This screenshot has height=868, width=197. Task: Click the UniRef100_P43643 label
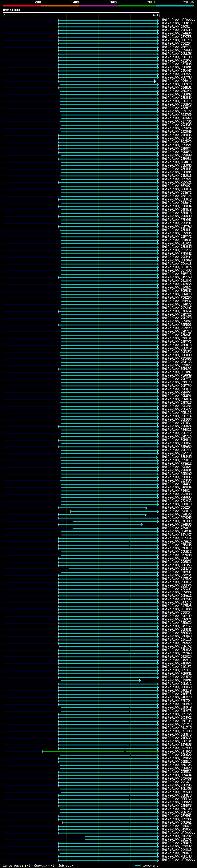pos(176,118)
